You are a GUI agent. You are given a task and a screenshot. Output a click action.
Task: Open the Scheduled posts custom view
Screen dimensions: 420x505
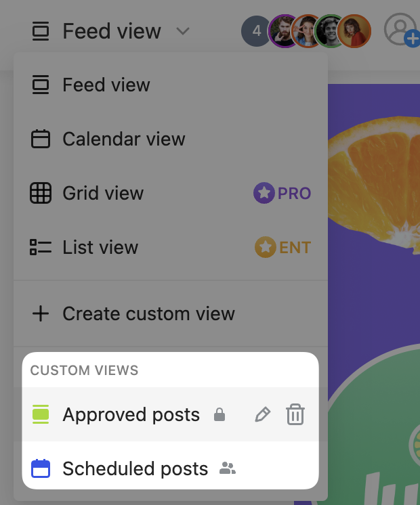pyautogui.click(x=135, y=468)
